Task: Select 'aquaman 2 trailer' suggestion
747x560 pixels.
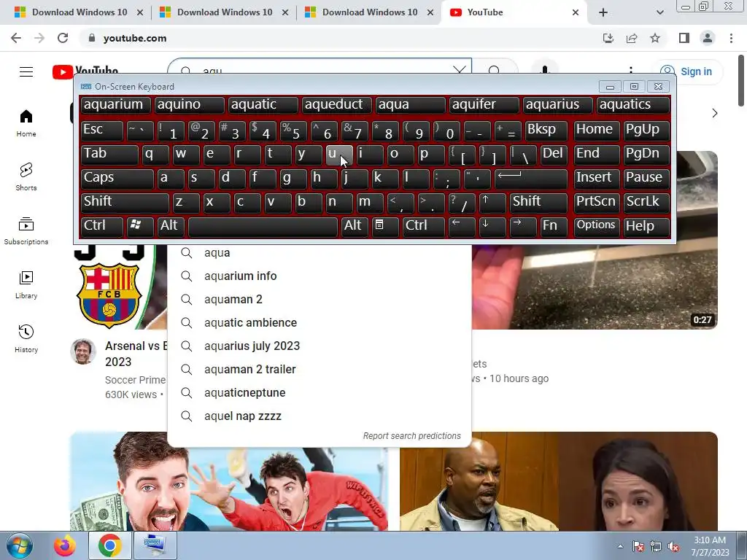Action: point(320,370)
